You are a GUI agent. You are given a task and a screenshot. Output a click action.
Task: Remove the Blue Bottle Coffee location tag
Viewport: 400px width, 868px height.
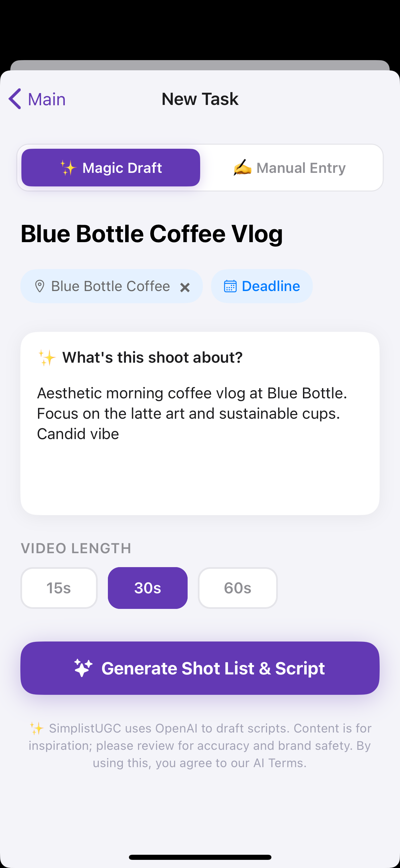tap(185, 288)
